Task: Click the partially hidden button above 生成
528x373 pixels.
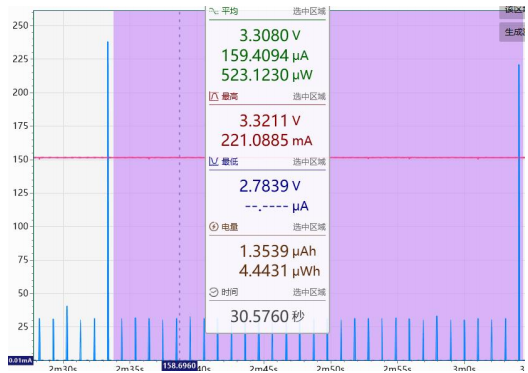Action: (x=513, y=11)
